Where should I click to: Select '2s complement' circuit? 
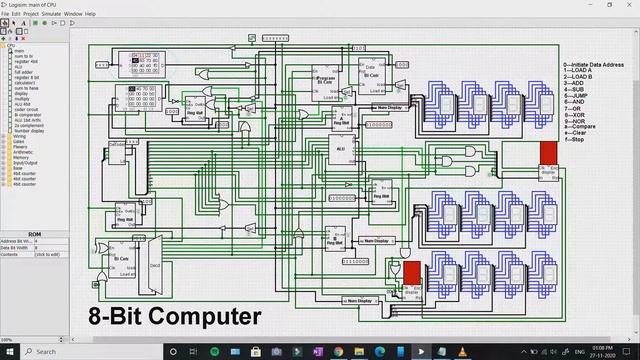point(29,125)
